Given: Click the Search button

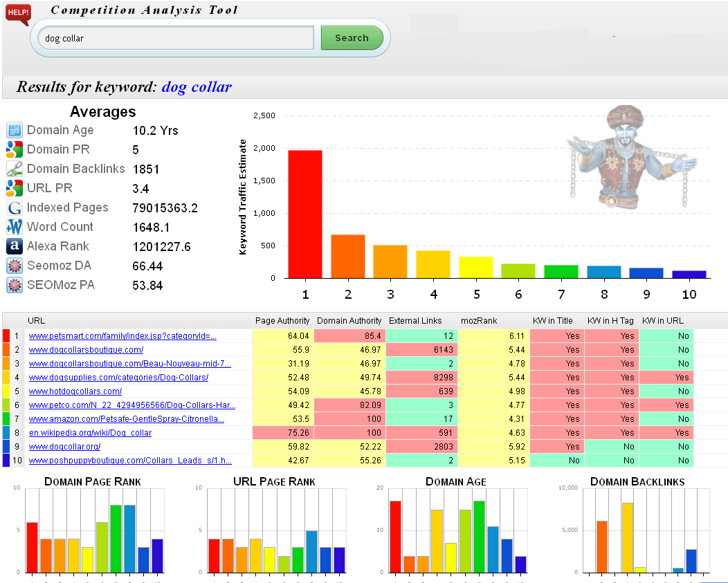Looking at the screenshot, I should tap(352, 38).
